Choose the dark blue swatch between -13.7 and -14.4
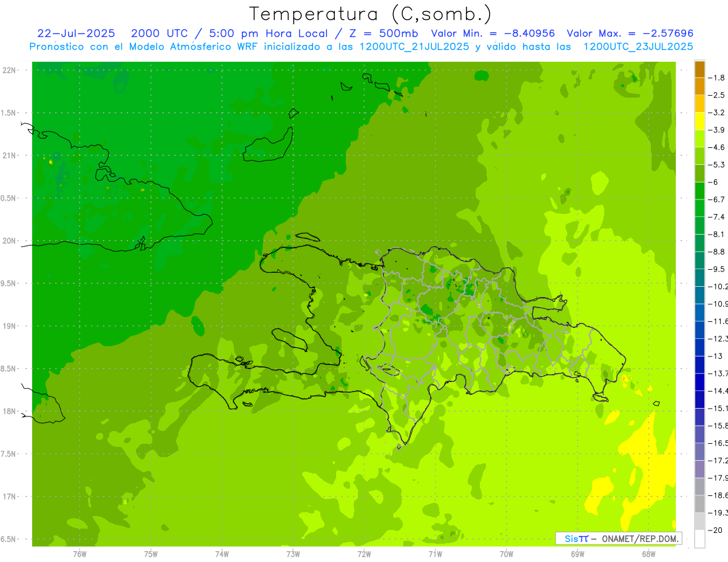 pos(699,382)
